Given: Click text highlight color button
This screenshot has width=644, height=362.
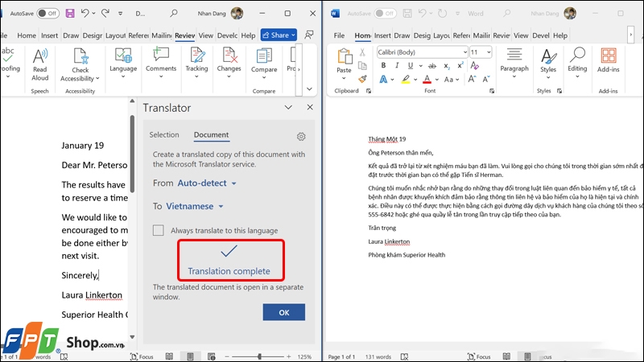Looking at the screenshot, I should tap(406, 79).
